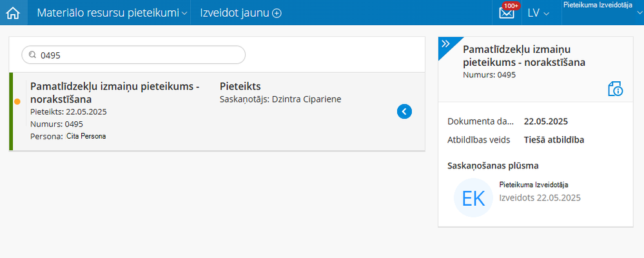Collapse details panel with double-chevron icon
Image resolution: width=644 pixels, height=258 pixels.
pyautogui.click(x=445, y=44)
